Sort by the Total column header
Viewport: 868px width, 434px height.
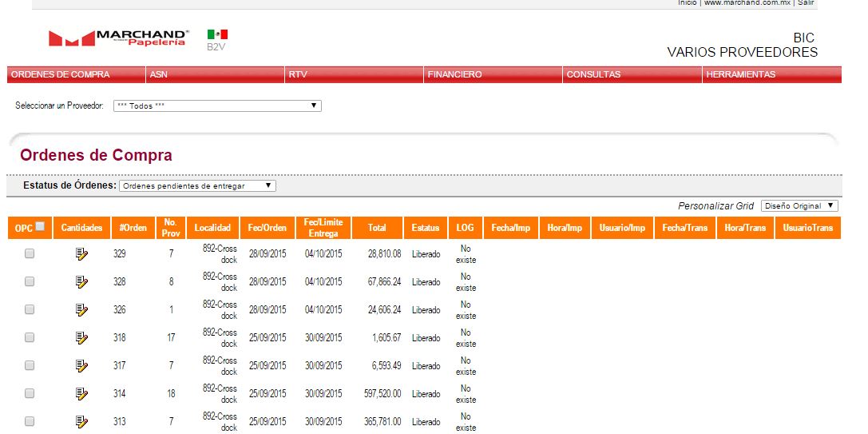pos(377,228)
